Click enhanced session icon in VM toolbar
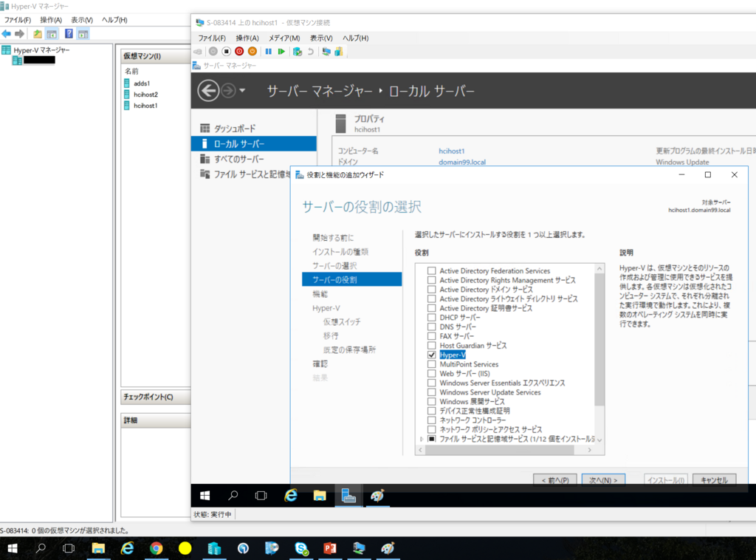This screenshot has height=560, width=756. (326, 52)
